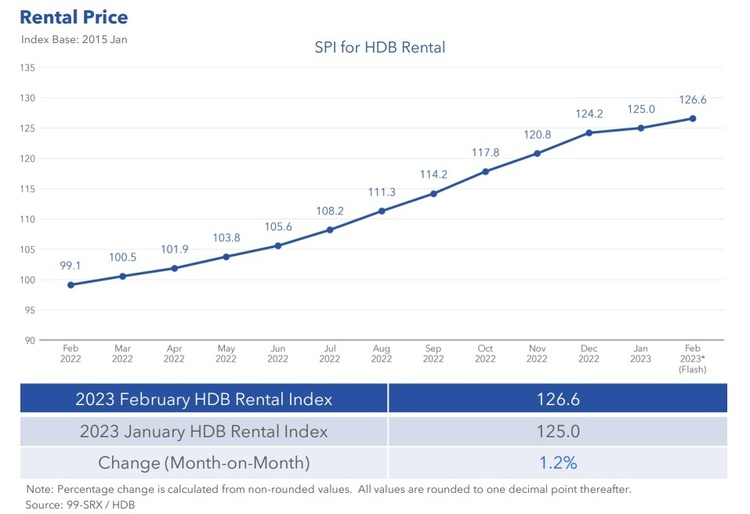Click the 120 y-axis tick label

(x=28, y=159)
